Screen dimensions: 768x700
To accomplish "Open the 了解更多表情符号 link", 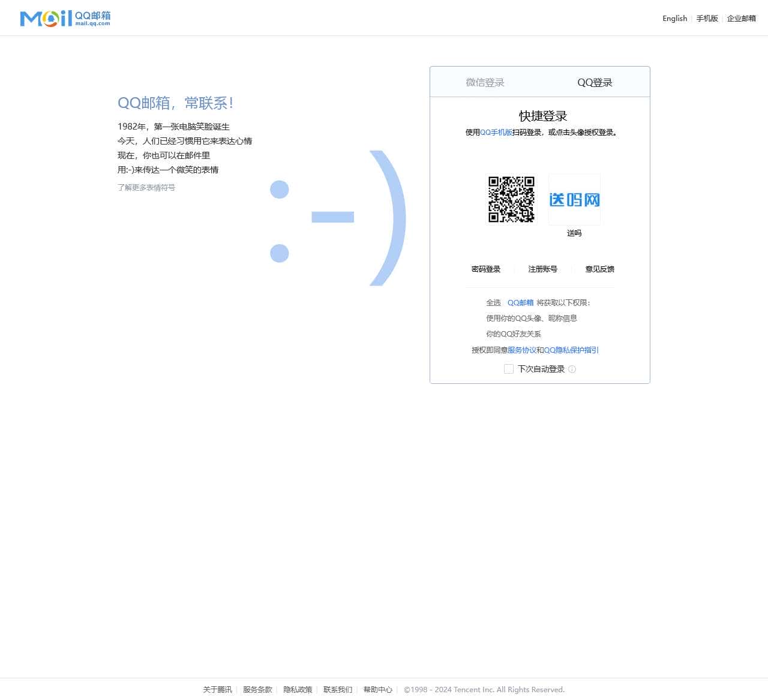I will [x=146, y=187].
